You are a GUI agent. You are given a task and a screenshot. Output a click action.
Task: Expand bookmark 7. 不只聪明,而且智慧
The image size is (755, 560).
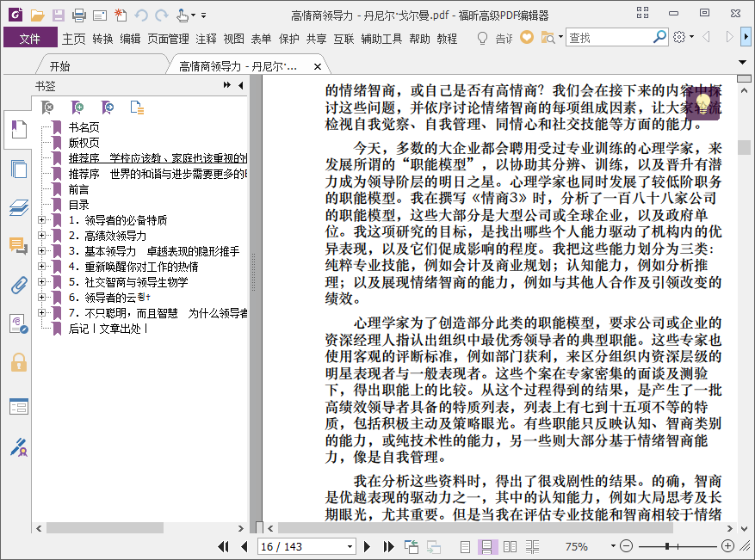42,313
